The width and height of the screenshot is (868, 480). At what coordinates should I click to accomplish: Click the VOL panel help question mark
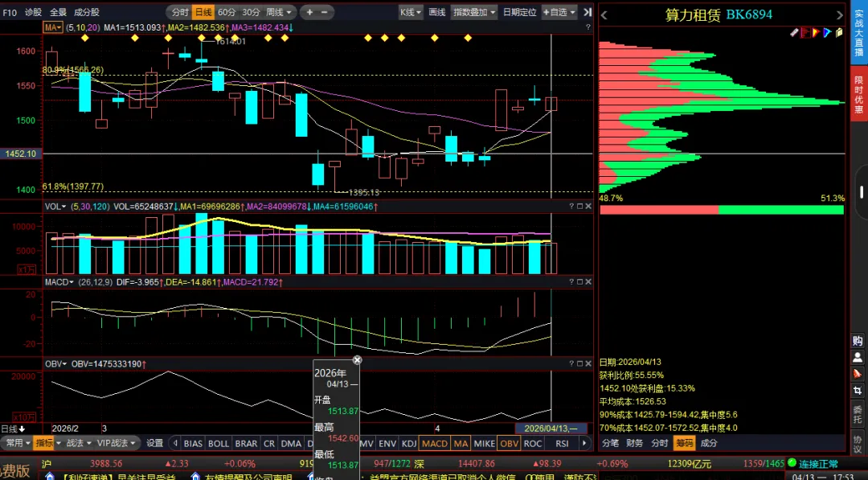[x=571, y=206]
